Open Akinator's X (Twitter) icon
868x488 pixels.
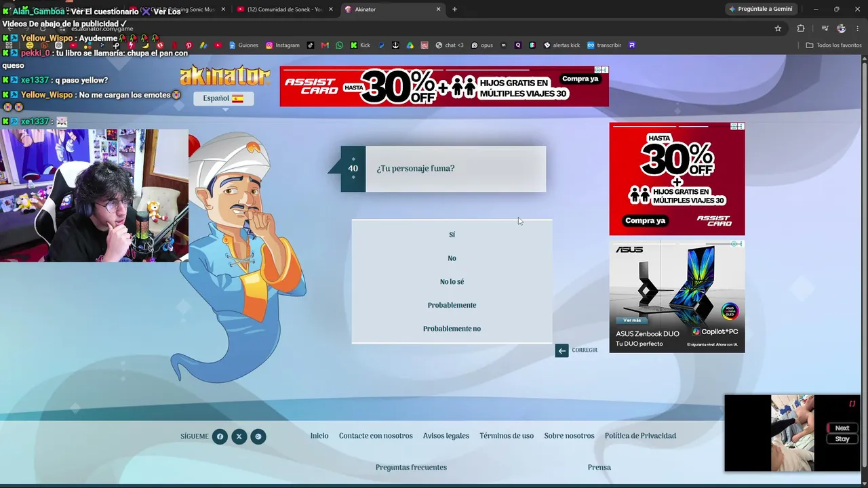pos(239,436)
